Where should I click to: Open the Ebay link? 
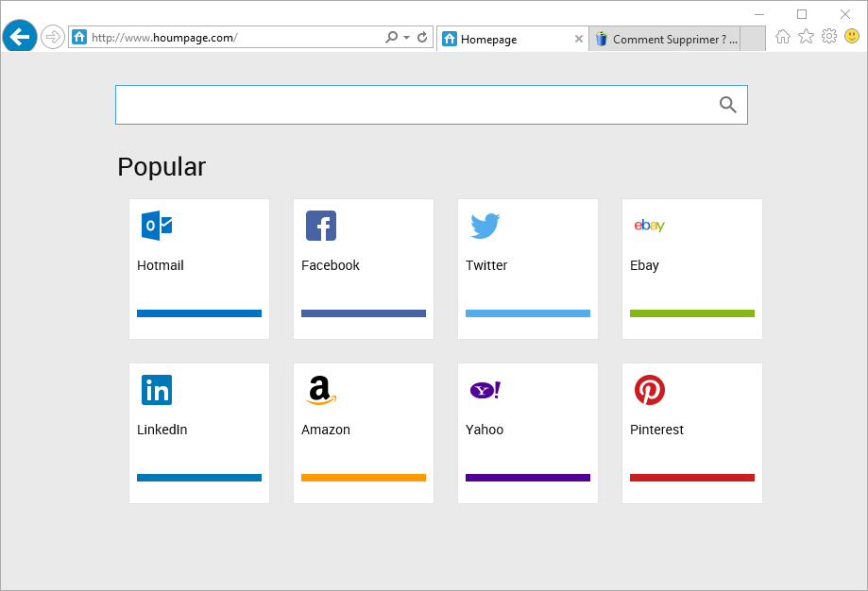pyautogui.click(x=644, y=265)
